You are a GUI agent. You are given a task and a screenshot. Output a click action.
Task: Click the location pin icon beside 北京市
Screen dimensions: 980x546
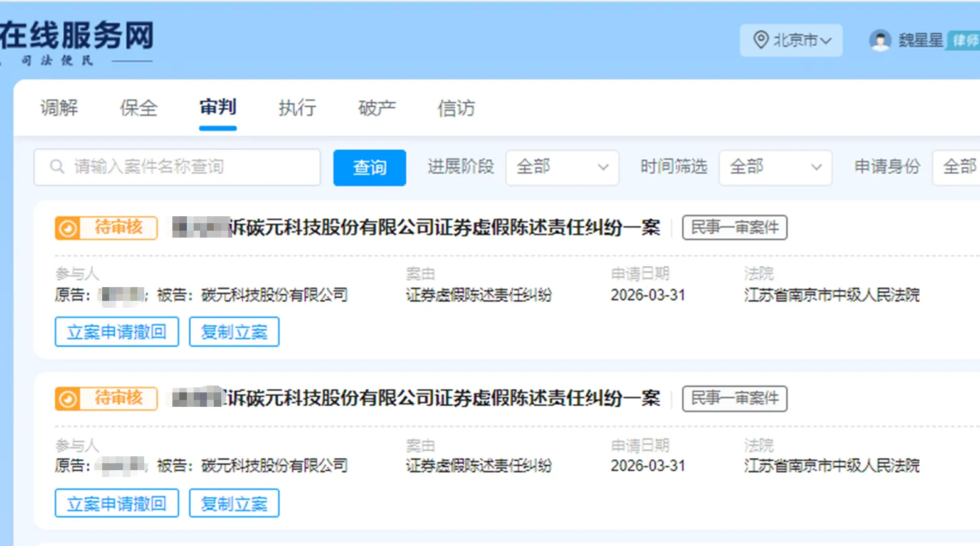759,40
